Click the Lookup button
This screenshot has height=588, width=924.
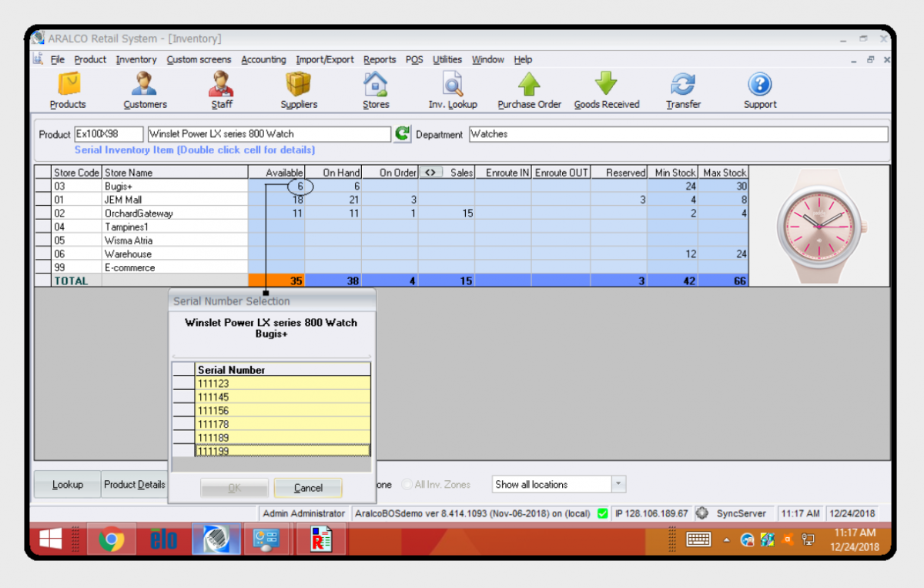tap(68, 485)
